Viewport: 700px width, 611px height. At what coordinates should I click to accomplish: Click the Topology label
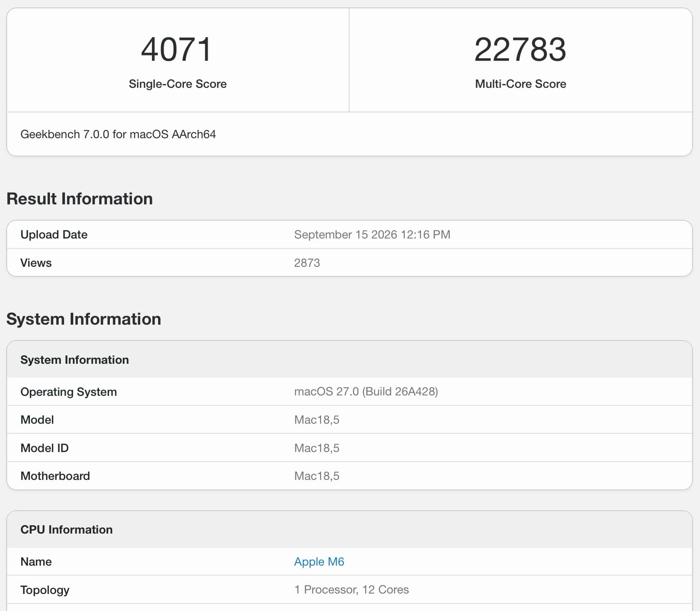pyautogui.click(x=45, y=590)
